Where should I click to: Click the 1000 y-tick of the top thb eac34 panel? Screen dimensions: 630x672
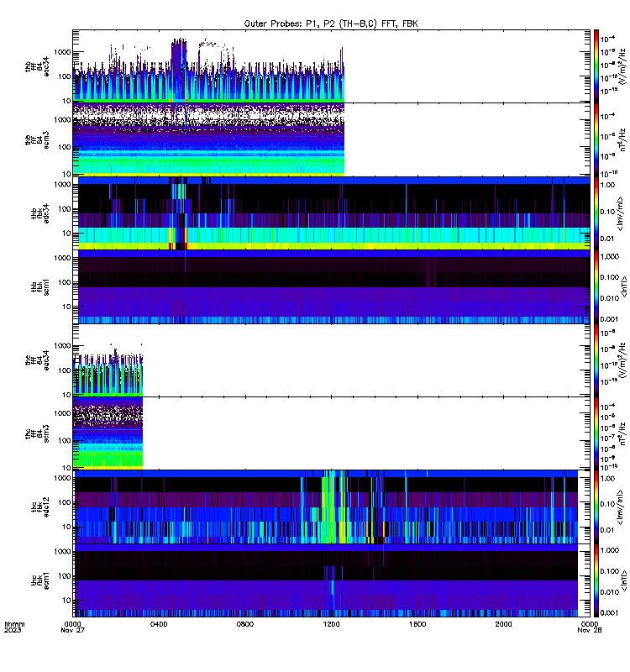click(x=61, y=52)
